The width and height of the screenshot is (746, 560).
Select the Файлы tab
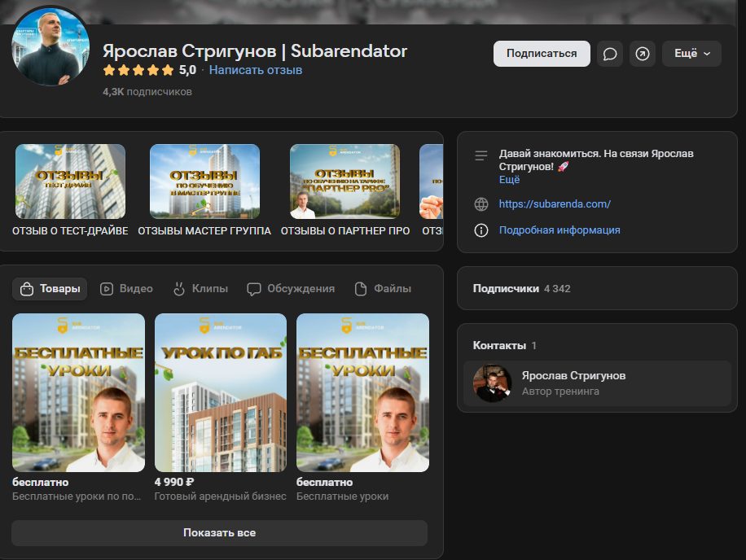point(383,288)
